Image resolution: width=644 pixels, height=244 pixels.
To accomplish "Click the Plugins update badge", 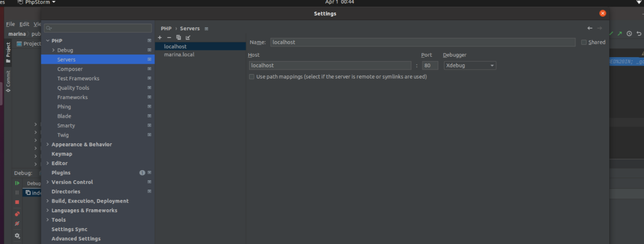I will (142, 173).
